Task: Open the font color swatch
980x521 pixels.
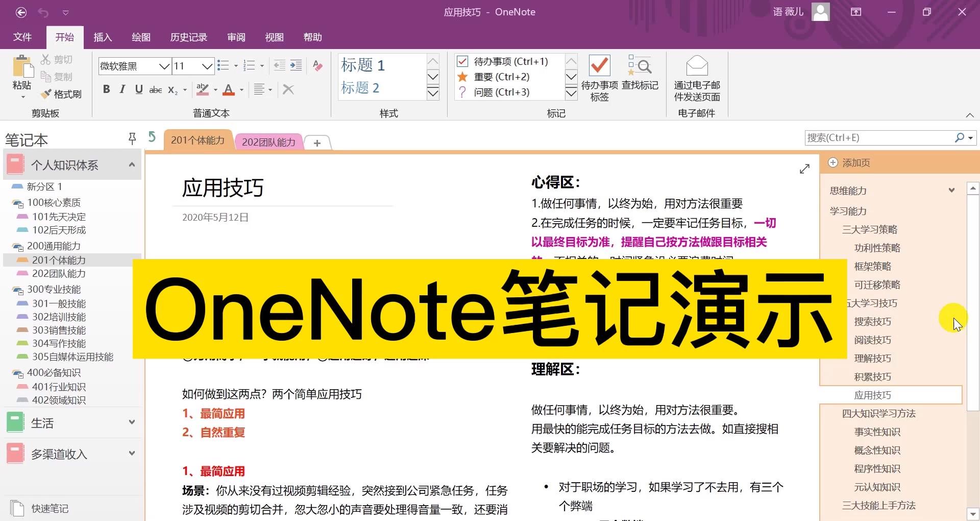Action: tap(229, 89)
